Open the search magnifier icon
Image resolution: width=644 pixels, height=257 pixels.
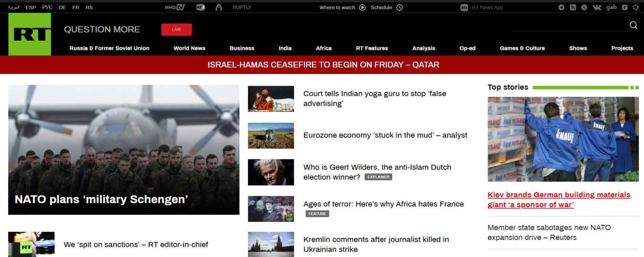633,25
